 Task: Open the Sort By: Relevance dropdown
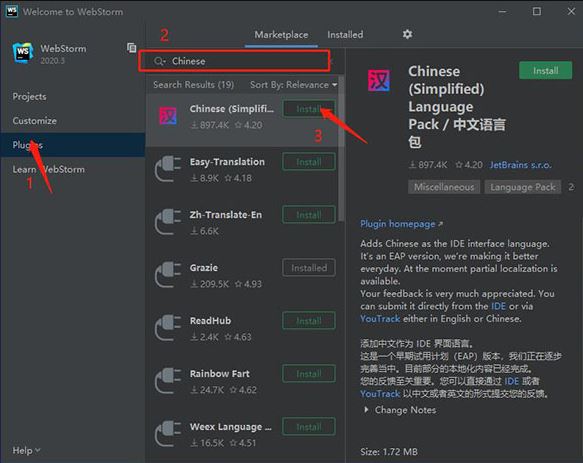pyautogui.click(x=293, y=85)
